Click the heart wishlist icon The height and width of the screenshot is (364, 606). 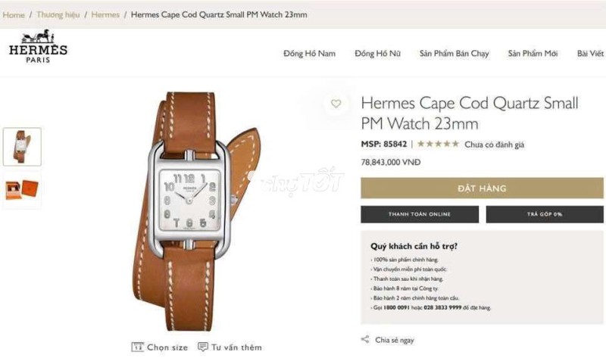click(x=336, y=104)
